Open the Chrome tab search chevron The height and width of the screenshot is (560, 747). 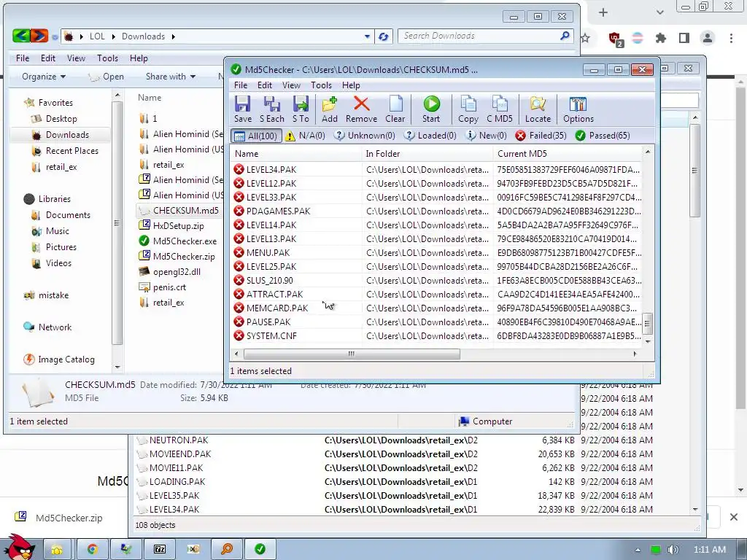[659, 12]
